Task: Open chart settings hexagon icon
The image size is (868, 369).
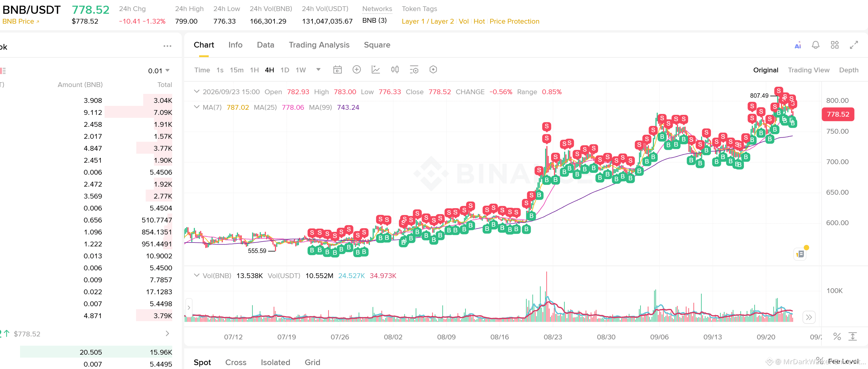Action: (433, 70)
